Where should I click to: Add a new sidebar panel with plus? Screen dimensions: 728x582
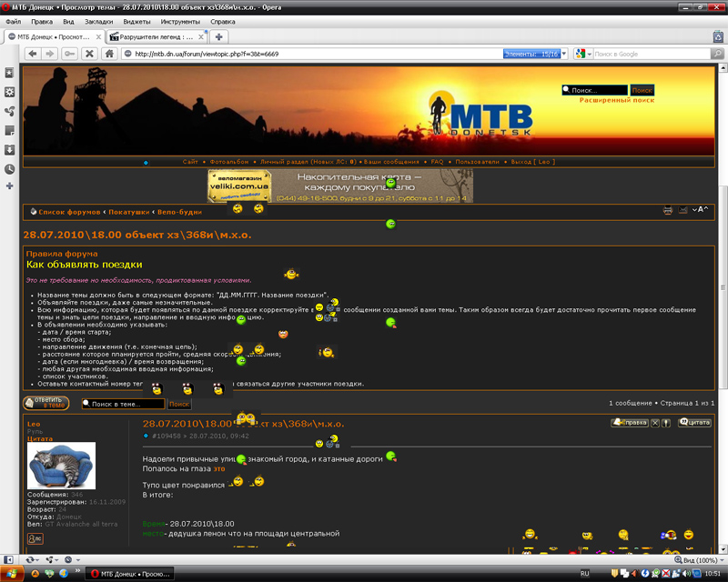pyautogui.click(x=9, y=186)
